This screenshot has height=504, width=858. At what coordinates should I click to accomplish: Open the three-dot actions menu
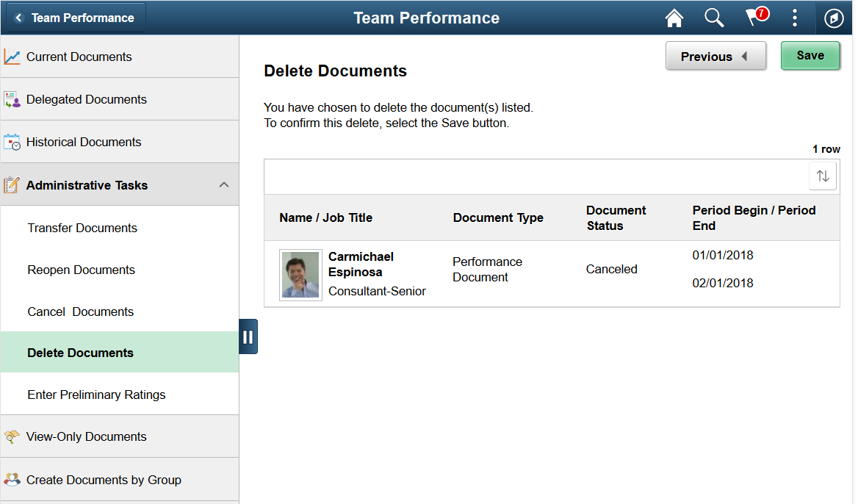795,18
